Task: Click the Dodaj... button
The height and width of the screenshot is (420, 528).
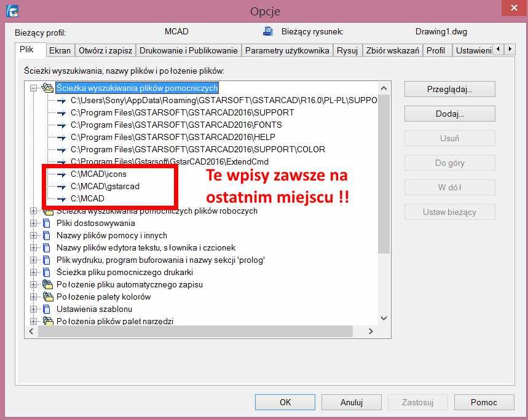Action: pos(449,114)
